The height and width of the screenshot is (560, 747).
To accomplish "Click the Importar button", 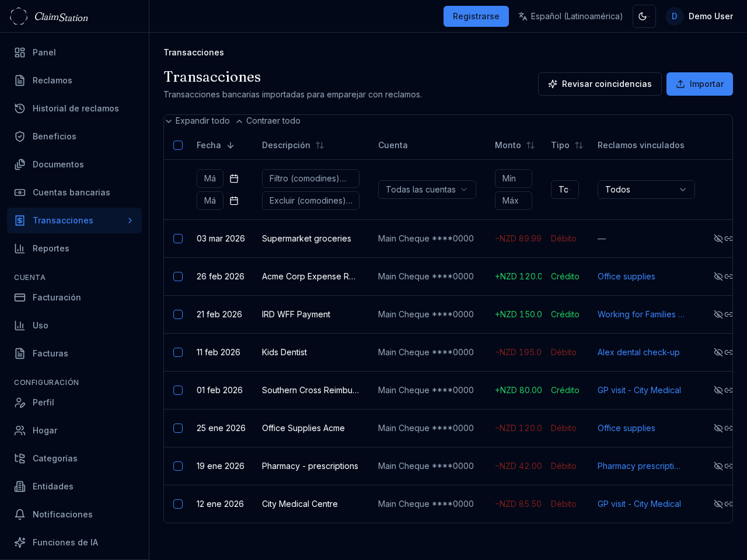I will click(699, 84).
